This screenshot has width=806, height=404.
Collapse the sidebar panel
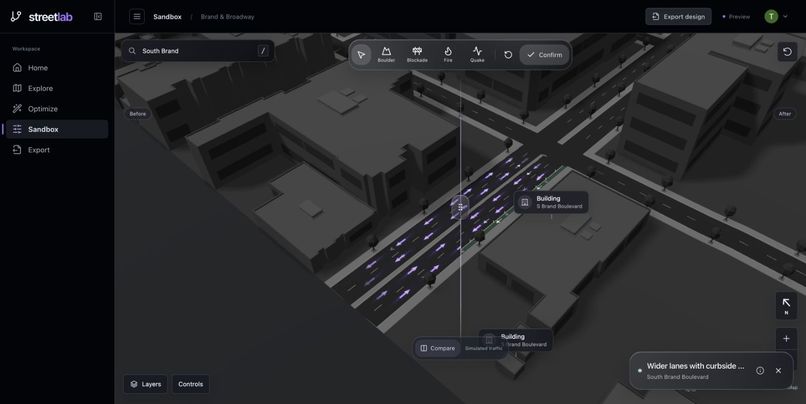(x=98, y=16)
